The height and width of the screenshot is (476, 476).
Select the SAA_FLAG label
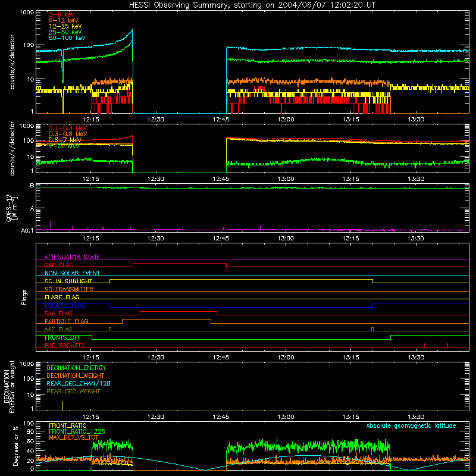58,313
